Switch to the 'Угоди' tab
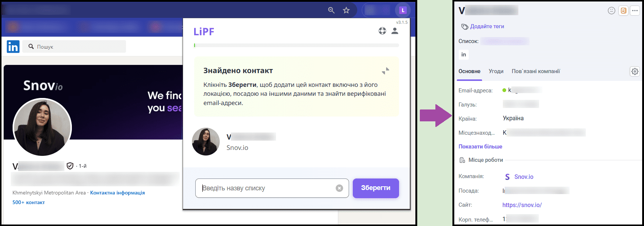 [x=496, y=71]
